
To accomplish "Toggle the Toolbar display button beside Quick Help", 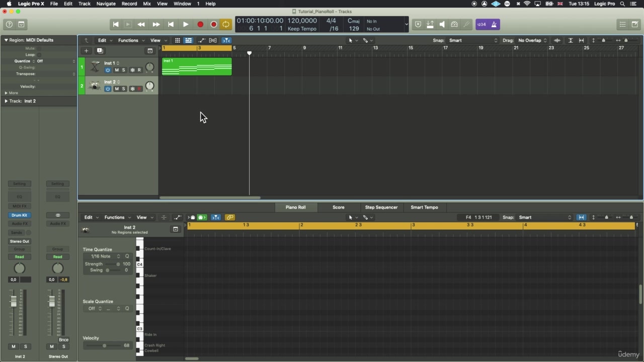I will point(21,24).
